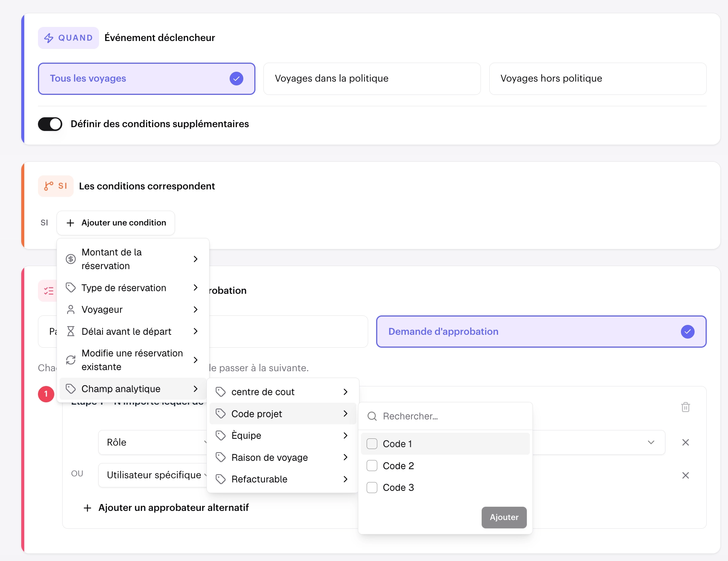Toggle Définir des conditions supplémentaires switch
Image resolution: width=728 pixels, height=561 pixels.
coord(50,124)
